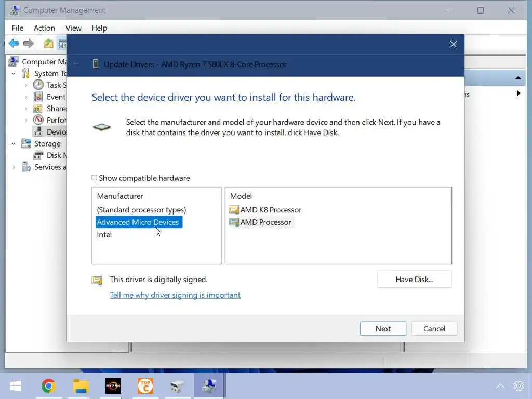Click the AMD K8 Processor driver icon
532x399 pixels.
pos(234,210)
